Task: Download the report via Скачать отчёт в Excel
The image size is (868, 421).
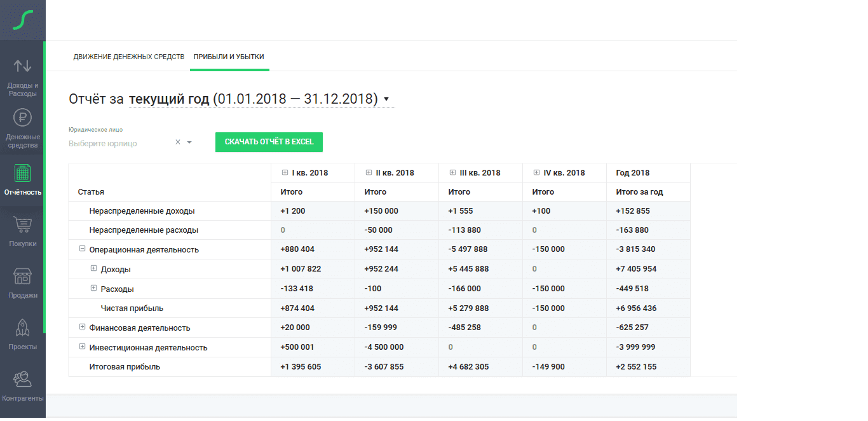Action: [x=269, y=142]
